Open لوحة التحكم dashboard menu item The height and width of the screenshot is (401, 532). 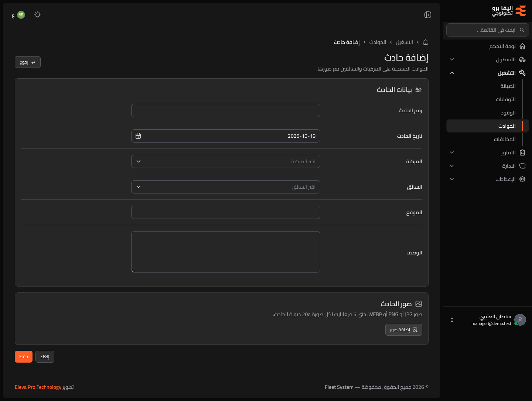pos(488,46)
